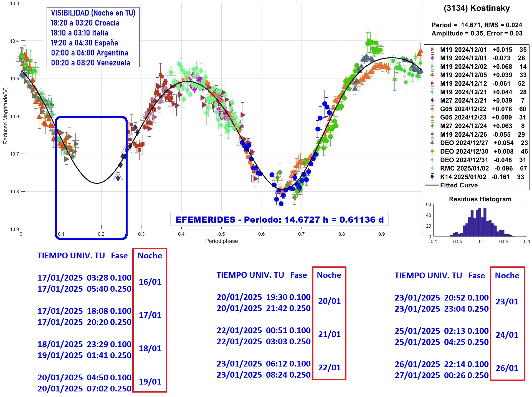Click the 18:20 a 03:20 Croacia line

[x=85, y=23]
